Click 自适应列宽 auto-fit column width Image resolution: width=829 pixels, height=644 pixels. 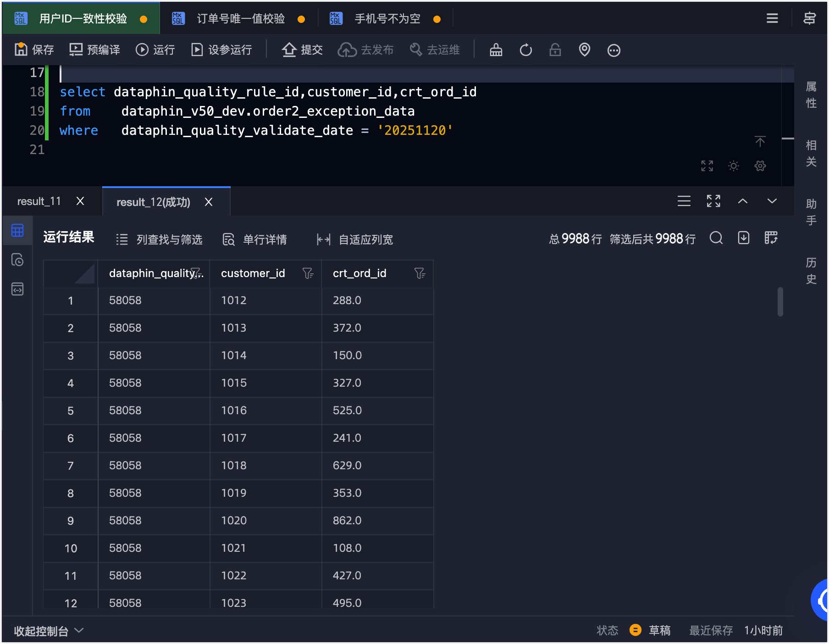[x=355, y=239]
